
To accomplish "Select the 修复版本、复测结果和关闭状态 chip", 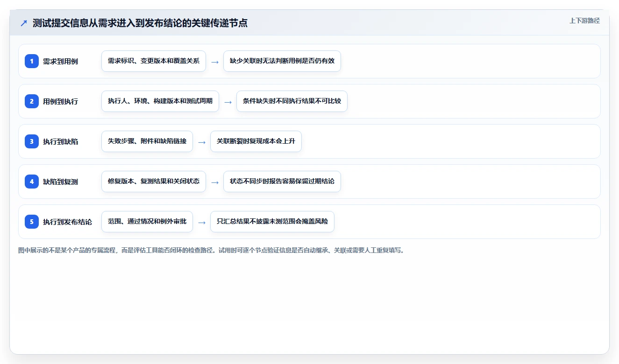I will [154, 182].
